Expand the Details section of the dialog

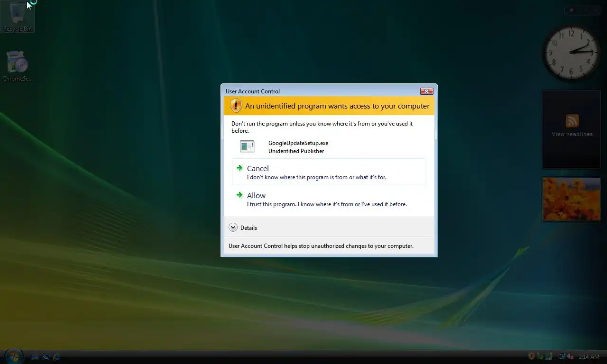pos(243,227)
